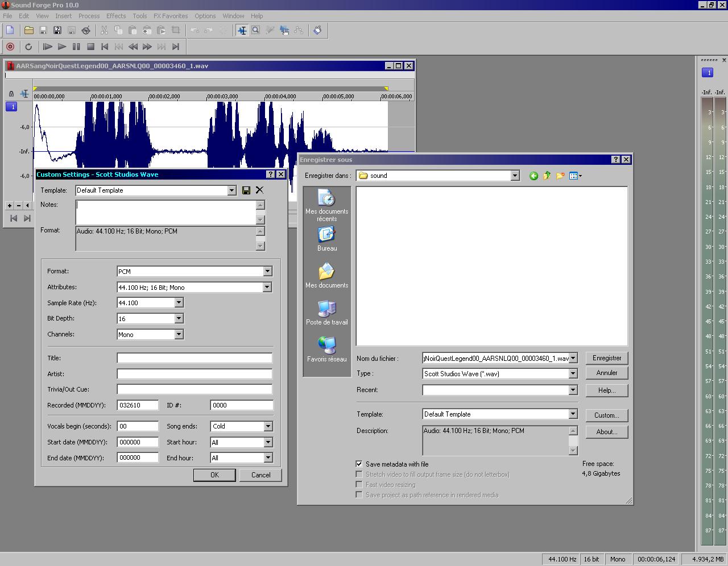Uncheck Save metadata with file
The width and height of the screenshot is (728, 566).
(359, 464)
